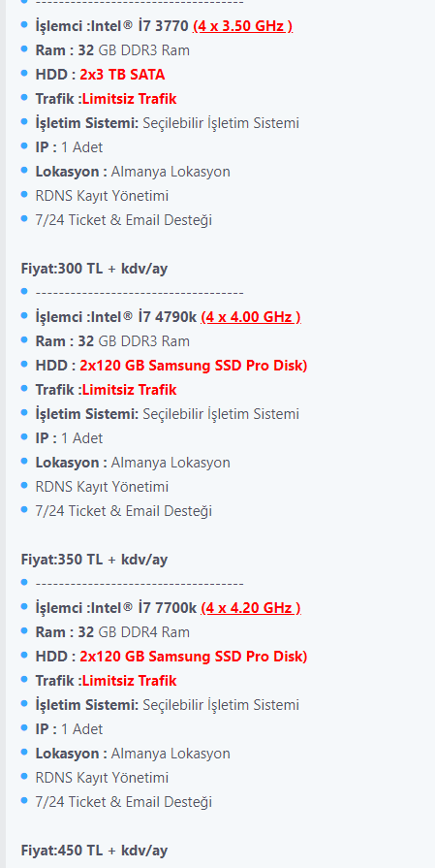The image size is (435, 868).
Task: Click the underlined (4 x 4.00 GHz) text
Action: [251, 316]
